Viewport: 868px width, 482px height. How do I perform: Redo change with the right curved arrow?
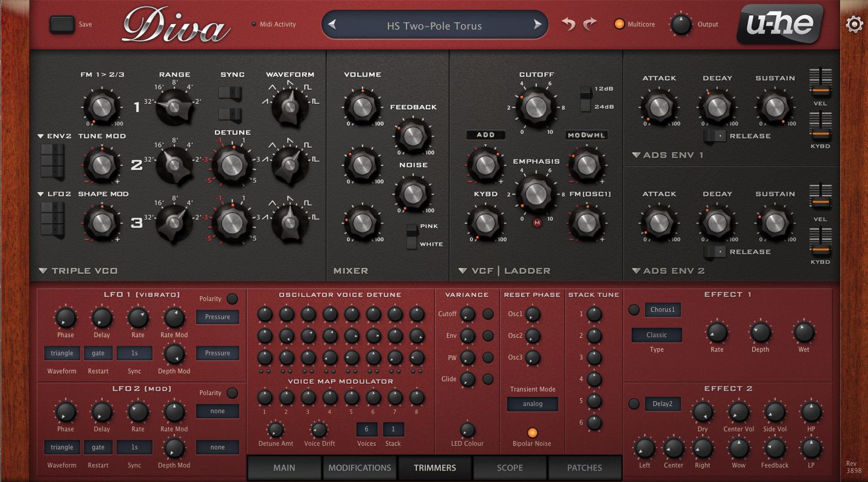pyautogui.click(x=590, y=24)
